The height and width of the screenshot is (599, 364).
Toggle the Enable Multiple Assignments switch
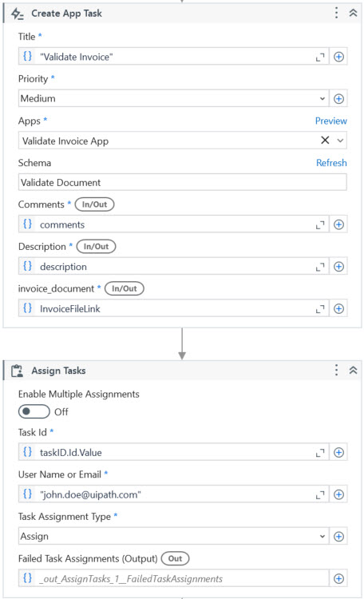(x=34, y=412)
